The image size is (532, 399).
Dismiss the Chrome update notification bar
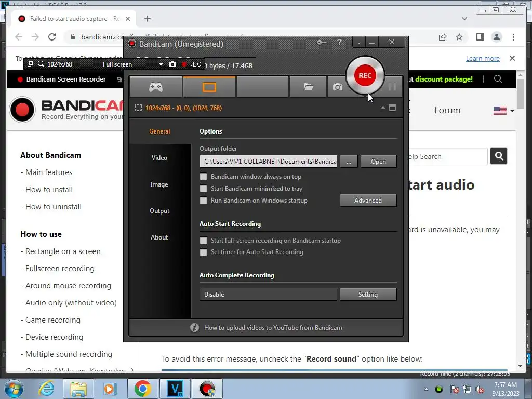click(512, 58)
